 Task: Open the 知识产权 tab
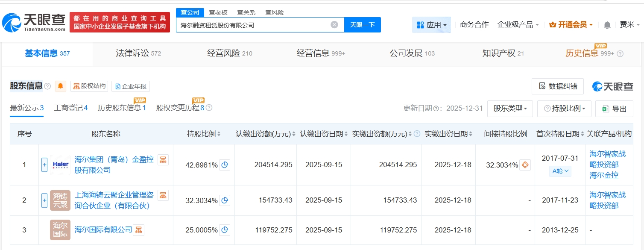pos(503,53)
